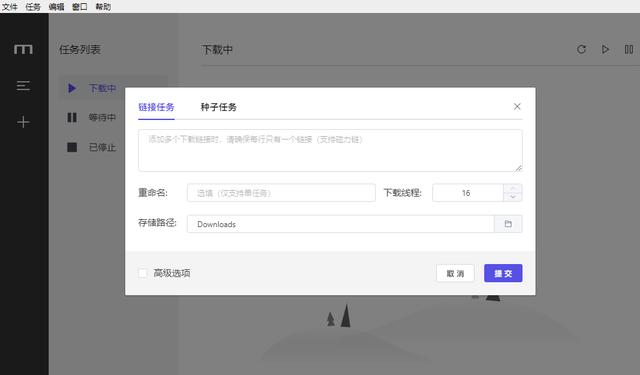This screenshot has width=640, height=375.
Task: Enable the 高级选项 checkbox
Action: 143,273
